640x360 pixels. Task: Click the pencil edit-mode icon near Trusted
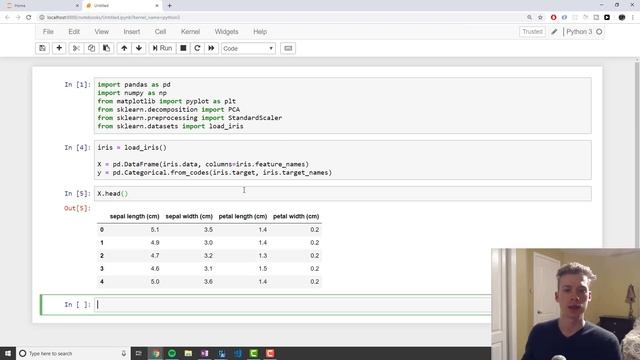[x=554, y=31]
